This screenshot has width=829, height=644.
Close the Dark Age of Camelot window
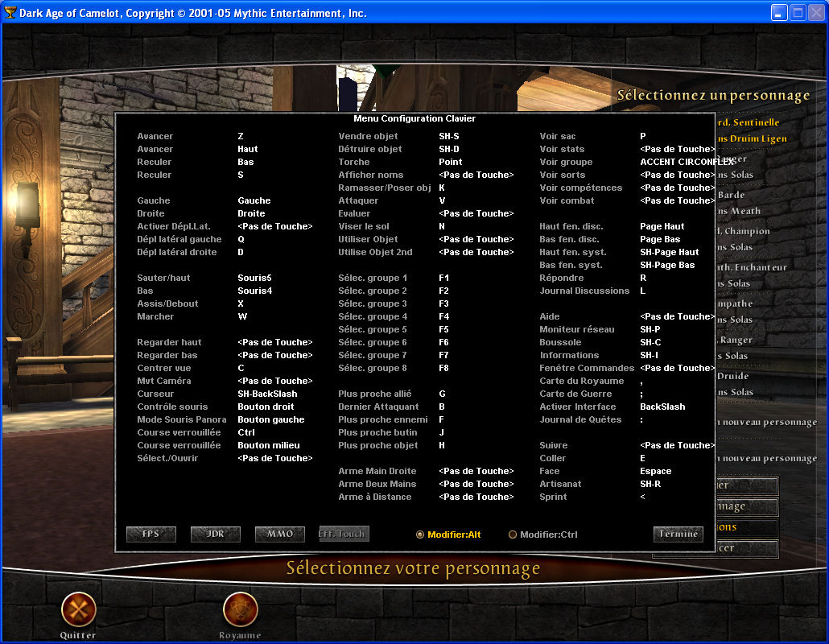817,12
